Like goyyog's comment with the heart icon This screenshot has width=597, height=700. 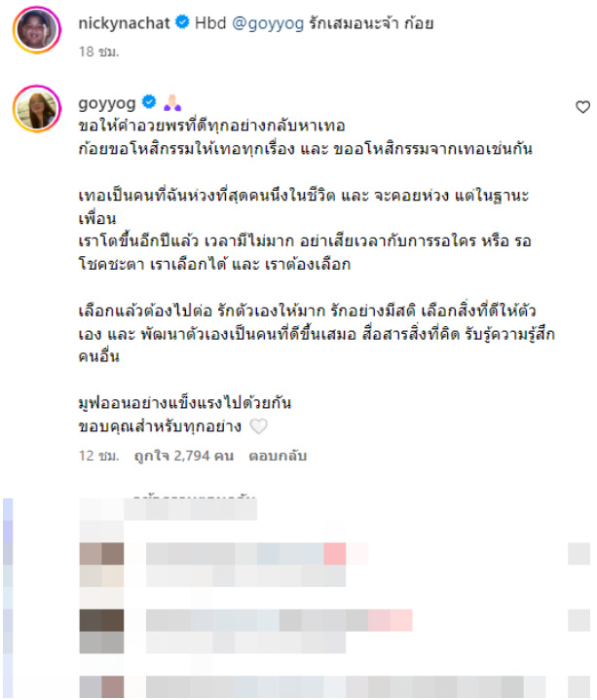pos(582,107)
